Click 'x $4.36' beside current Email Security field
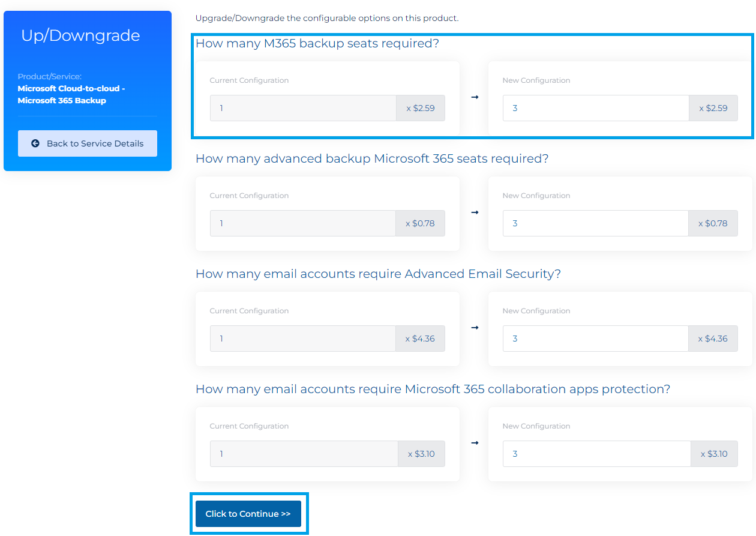Image resolution: width=756 pixels, height=536 pixels. point(421,339)
